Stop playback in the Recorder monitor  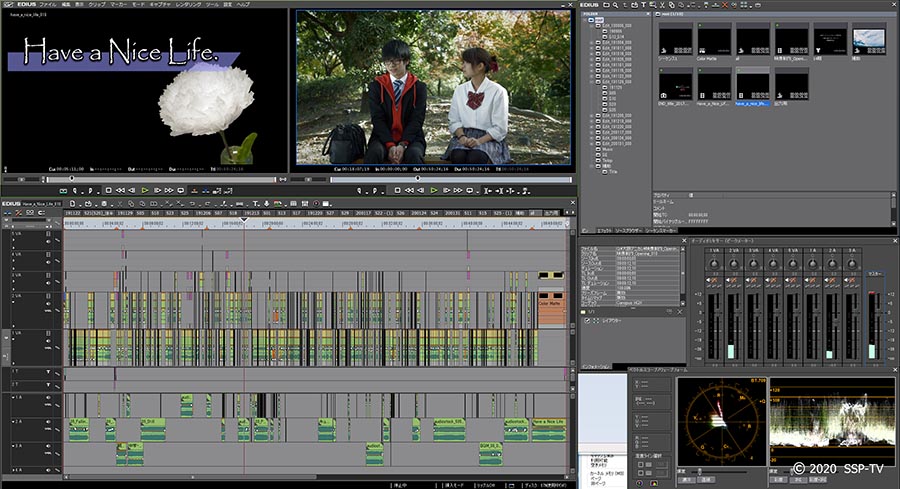397,191
